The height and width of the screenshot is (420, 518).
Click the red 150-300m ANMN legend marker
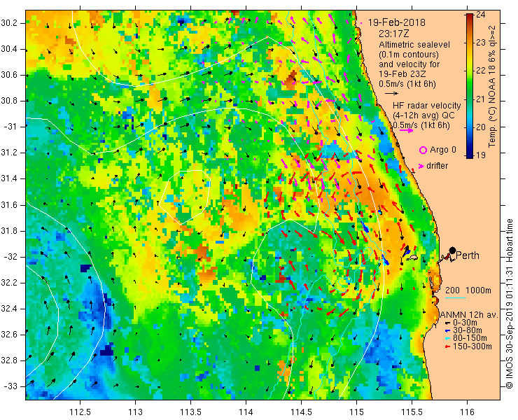point(447,346)
